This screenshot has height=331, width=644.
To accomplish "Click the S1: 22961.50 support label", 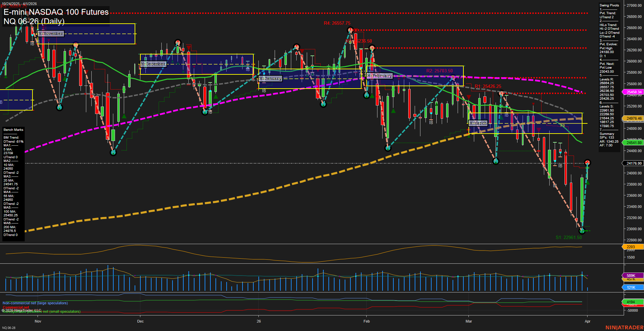I will 569,238.
